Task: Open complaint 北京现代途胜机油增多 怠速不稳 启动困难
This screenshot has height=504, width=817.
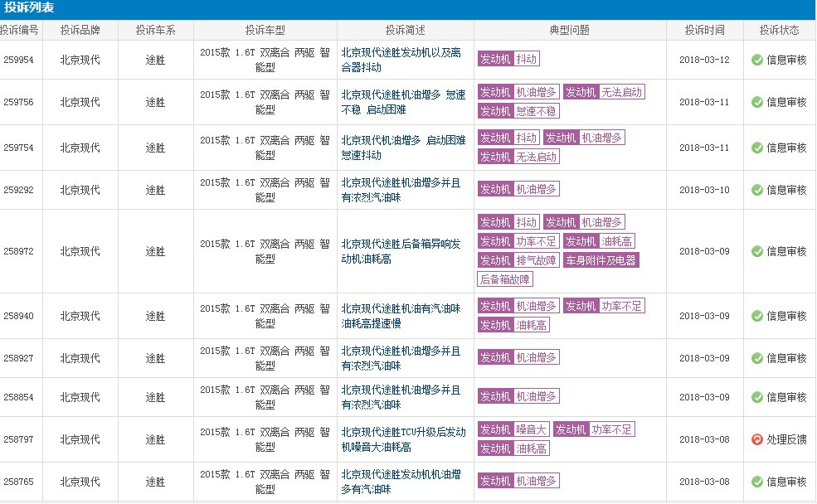Action: 403,102
